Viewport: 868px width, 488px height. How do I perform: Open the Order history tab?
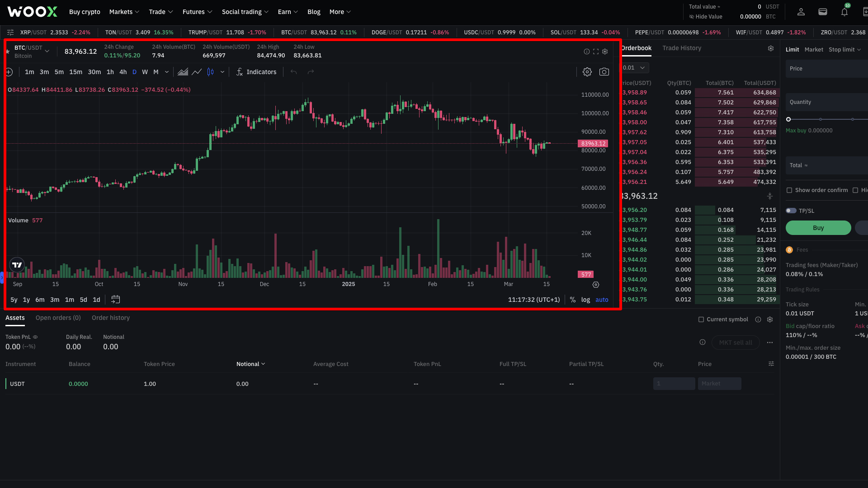point(110,318)
